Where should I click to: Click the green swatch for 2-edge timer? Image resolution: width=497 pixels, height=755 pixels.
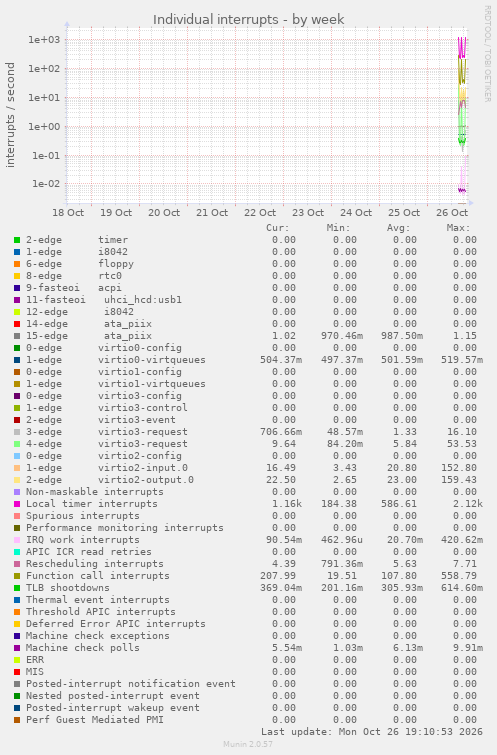(17, 240)
